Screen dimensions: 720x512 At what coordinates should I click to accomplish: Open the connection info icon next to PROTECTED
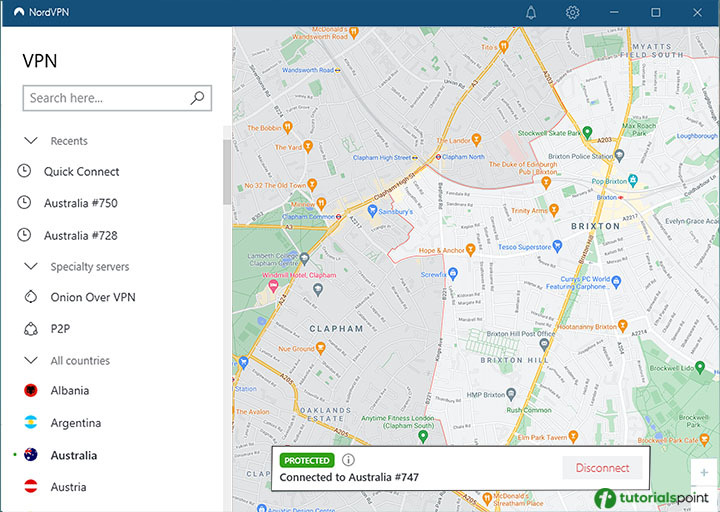pos(348,460)
